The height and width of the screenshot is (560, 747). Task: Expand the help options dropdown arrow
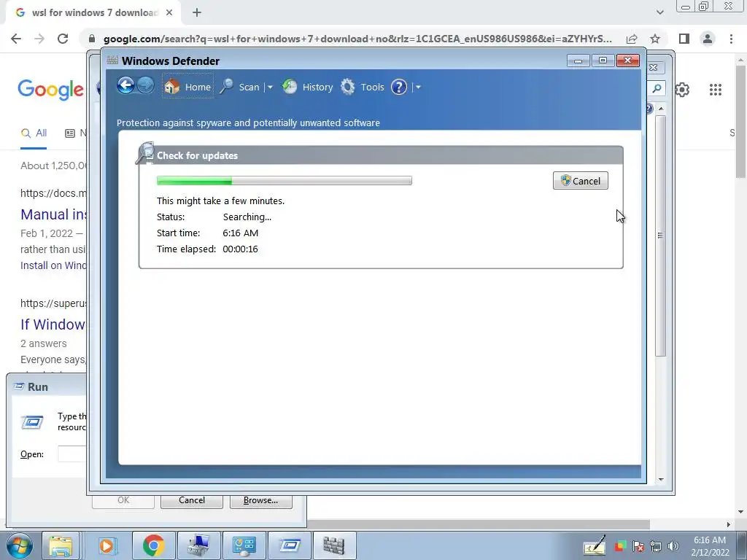pos(418,87)
